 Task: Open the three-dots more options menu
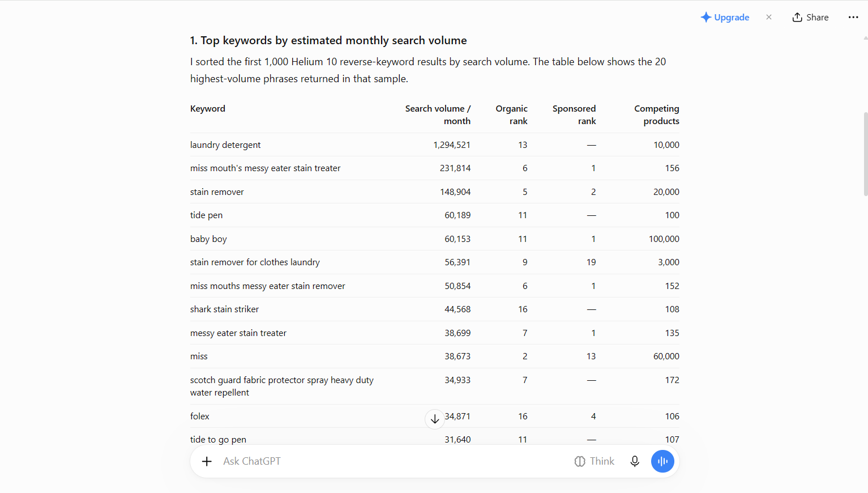coord(853,18)
